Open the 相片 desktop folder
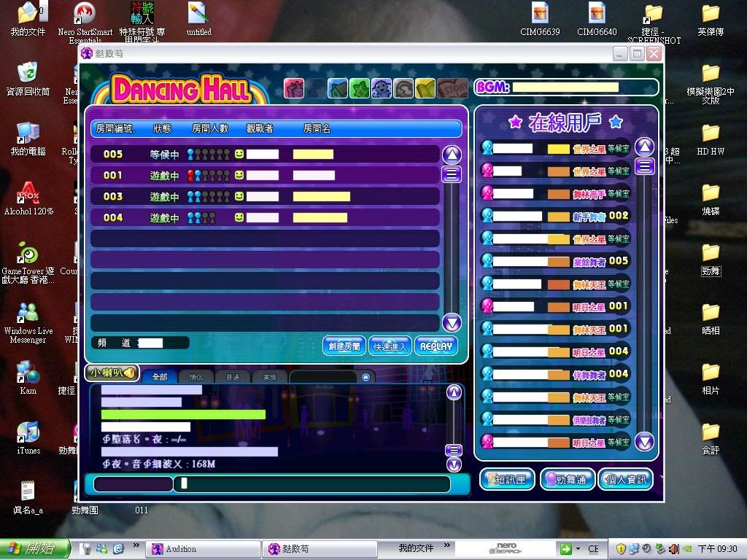The width and height of the screenshot is (747, 560). click(711, 379)
